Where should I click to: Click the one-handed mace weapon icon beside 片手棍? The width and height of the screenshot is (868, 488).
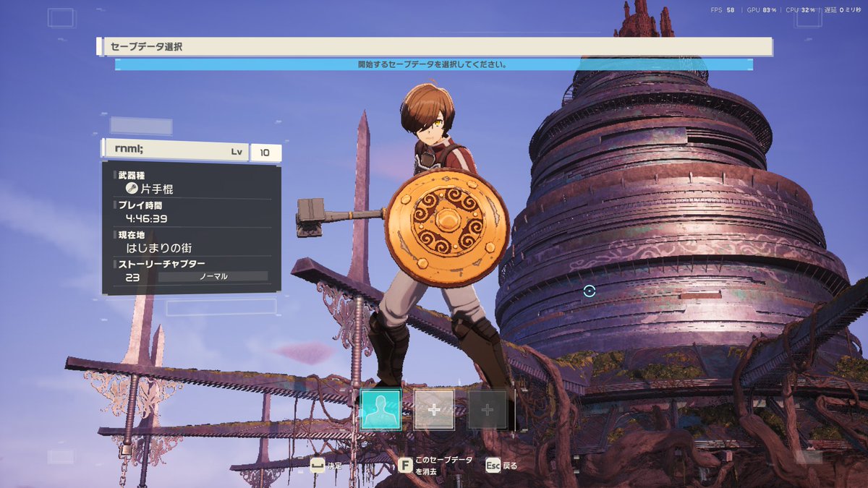132,188
